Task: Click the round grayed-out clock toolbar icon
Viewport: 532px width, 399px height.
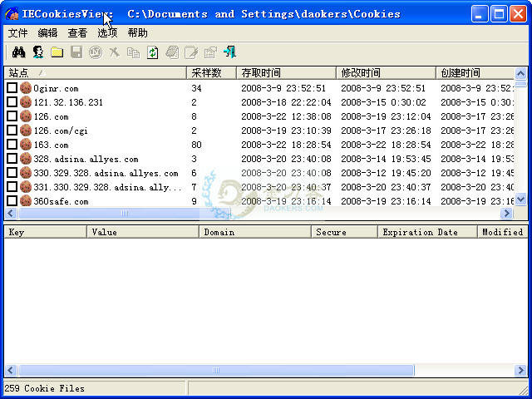Action: (x=96, y=52)
